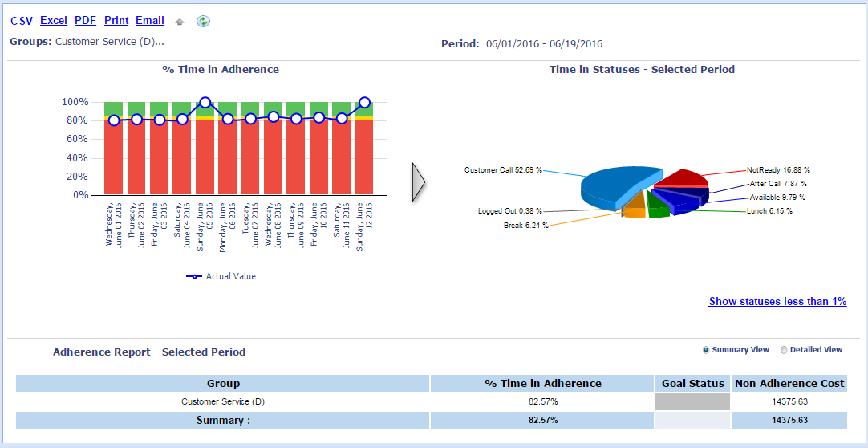
Task: Click the Goal Status column header
Action: coord(693,384)
